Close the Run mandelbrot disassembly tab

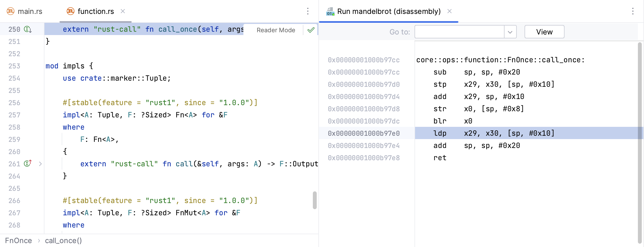point(450,11)
